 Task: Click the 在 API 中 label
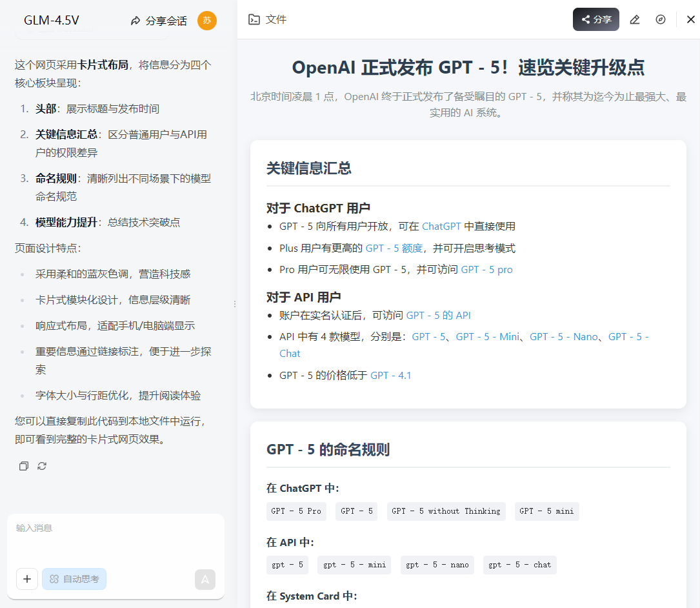(x=290, y=543)
